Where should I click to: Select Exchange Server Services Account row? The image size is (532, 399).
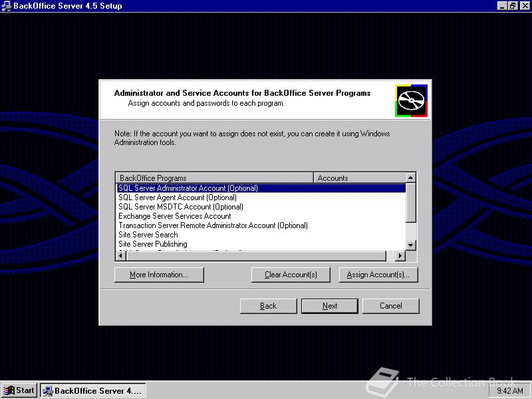[261, 216]
